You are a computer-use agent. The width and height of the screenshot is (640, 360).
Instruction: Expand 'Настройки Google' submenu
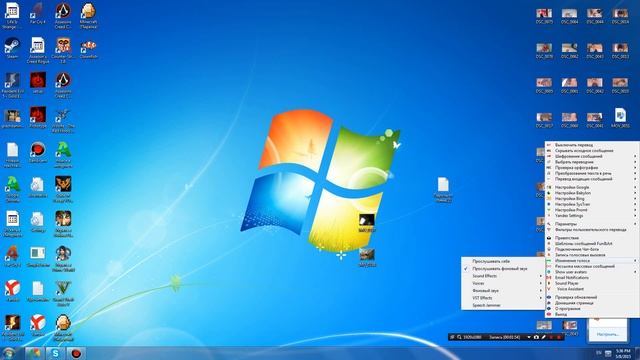[592, 187]
